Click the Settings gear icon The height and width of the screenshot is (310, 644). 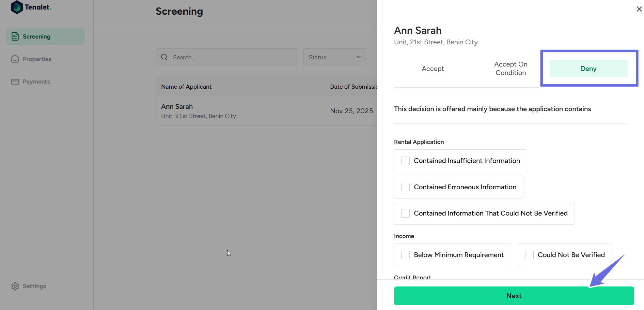(x=15, y=286)
